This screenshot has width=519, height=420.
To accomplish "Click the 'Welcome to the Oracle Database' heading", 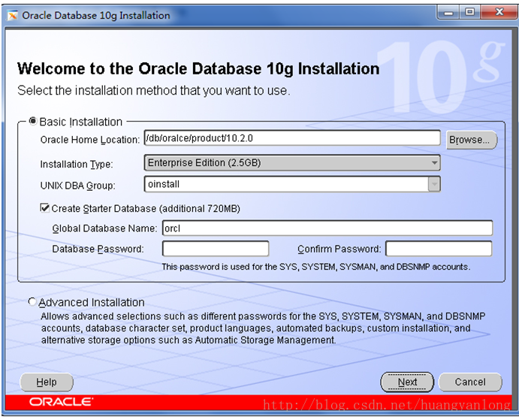I will click(x=198, y=69).
